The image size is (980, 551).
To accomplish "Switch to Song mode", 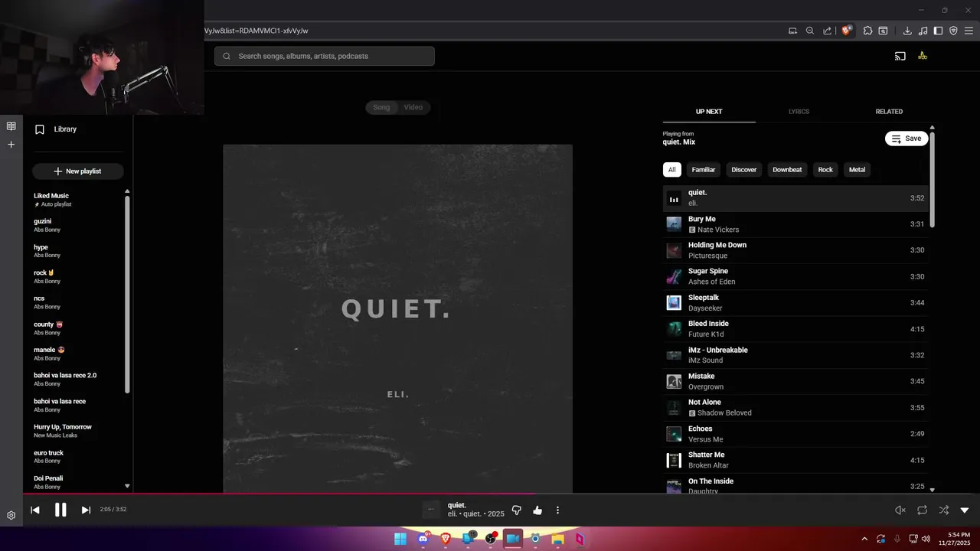I will (381, 107).
